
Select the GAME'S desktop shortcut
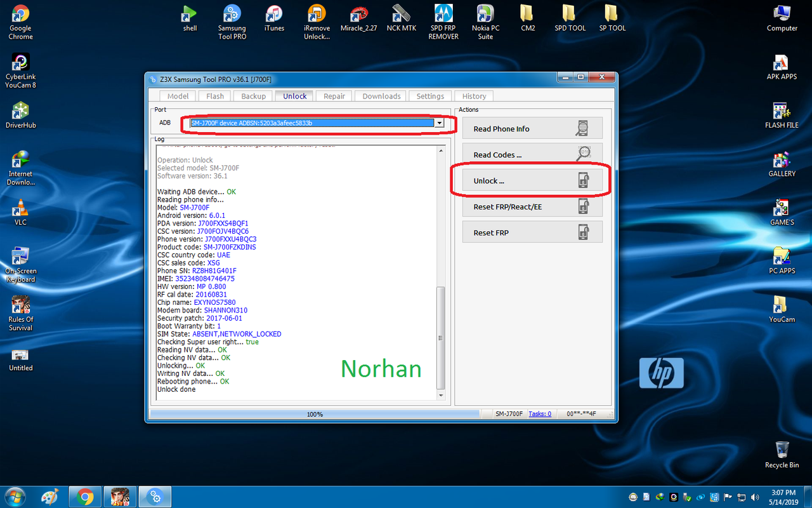click(782, 212)
